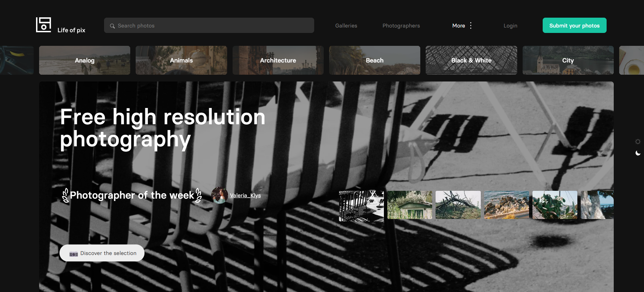
Task: Click the camera icon in Discover button
Action: [x=73, y=254]
